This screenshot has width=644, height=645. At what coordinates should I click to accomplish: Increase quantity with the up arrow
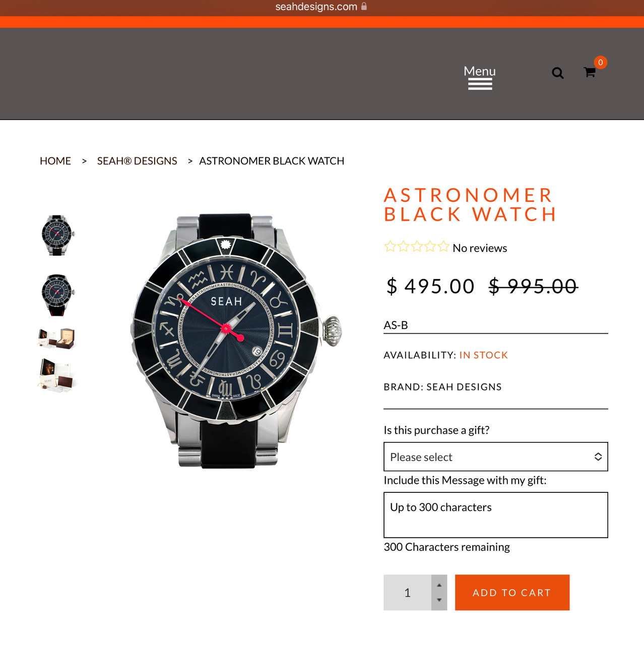[439, 585]
